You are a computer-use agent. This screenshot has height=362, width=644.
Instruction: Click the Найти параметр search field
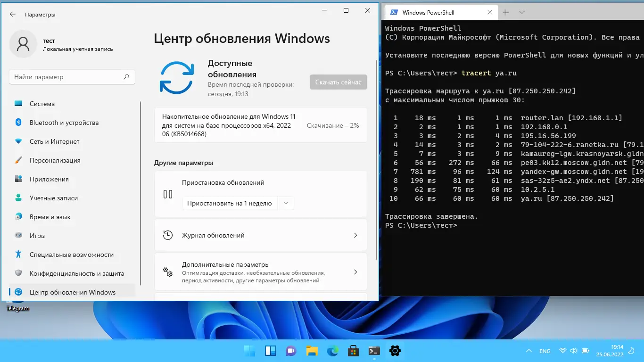point(72,77)
